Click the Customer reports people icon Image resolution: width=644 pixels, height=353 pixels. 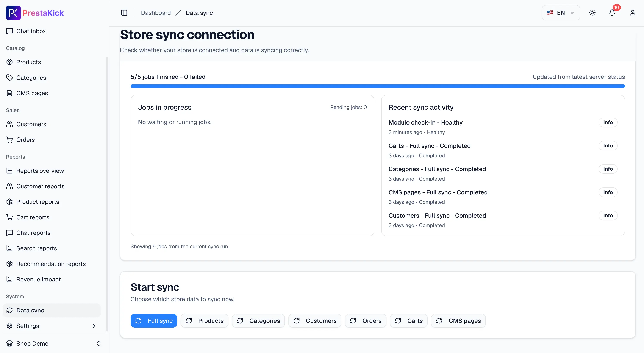9,186
